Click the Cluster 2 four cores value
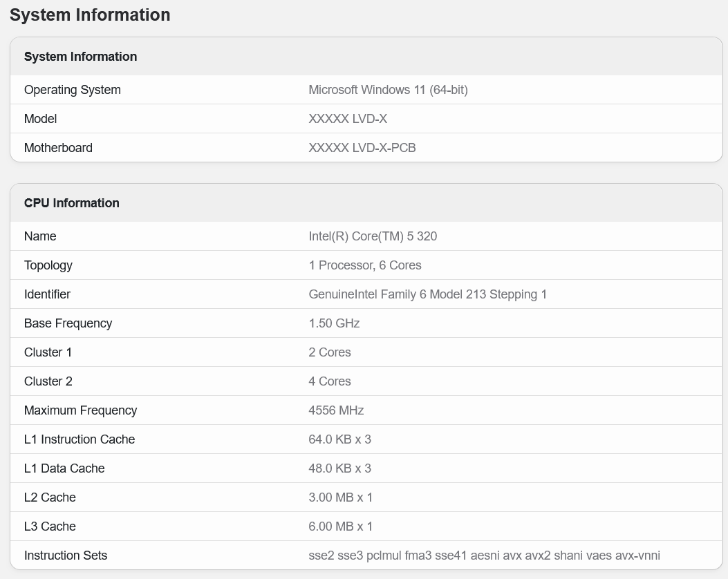The image size is (728, 579). click(x=330, y=381)
